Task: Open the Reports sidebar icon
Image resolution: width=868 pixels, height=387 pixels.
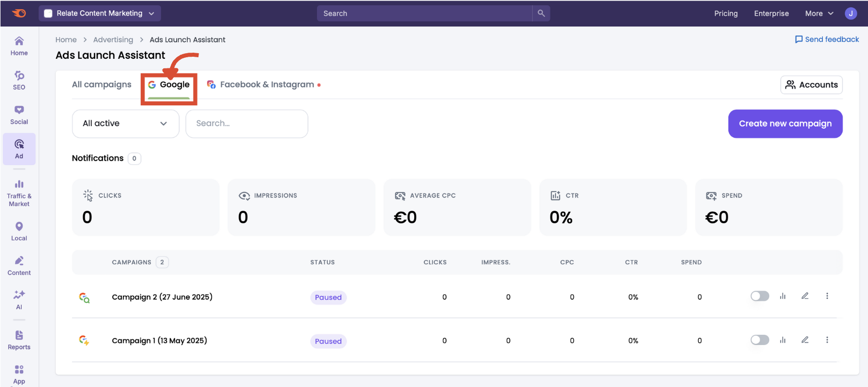Action: point(19,340)
